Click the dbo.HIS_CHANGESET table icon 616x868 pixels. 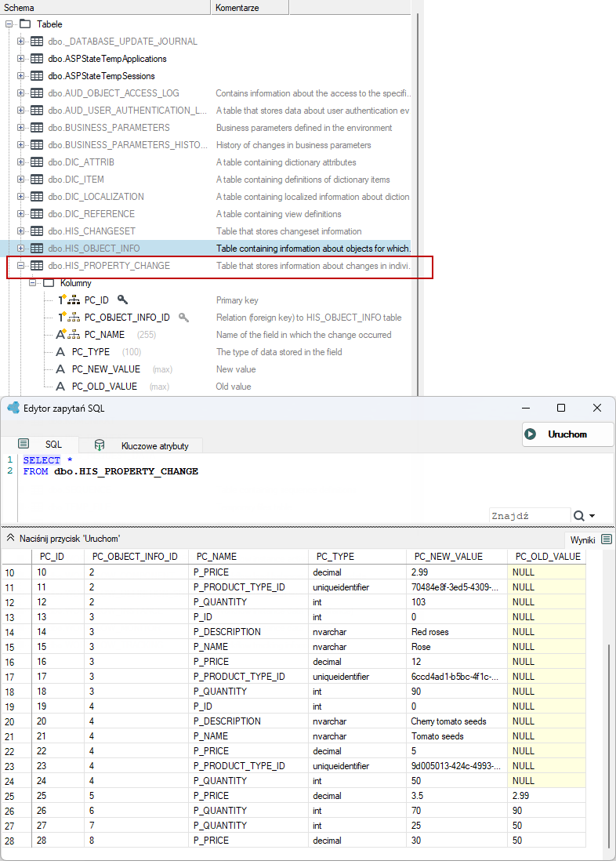(x=37, y=231)
